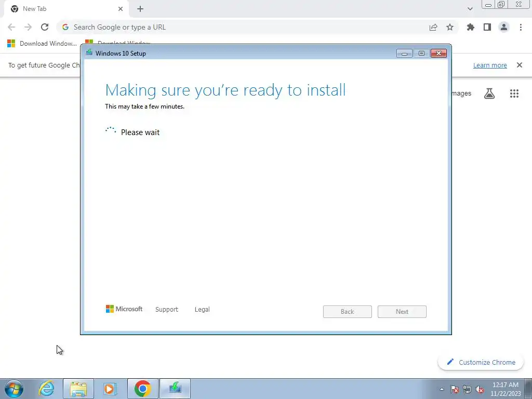Open Windows Media Player from taskbar
The image size is (532, 399).
(x=110, y=389)
